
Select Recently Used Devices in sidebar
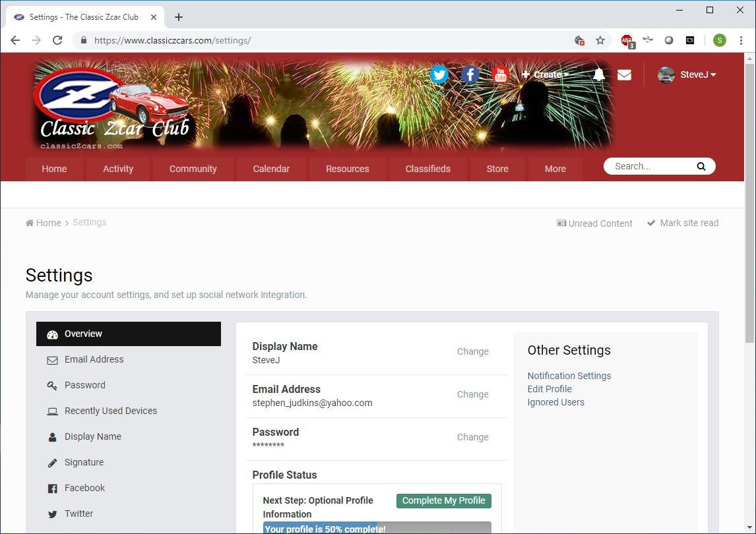[x=129, y=411]
